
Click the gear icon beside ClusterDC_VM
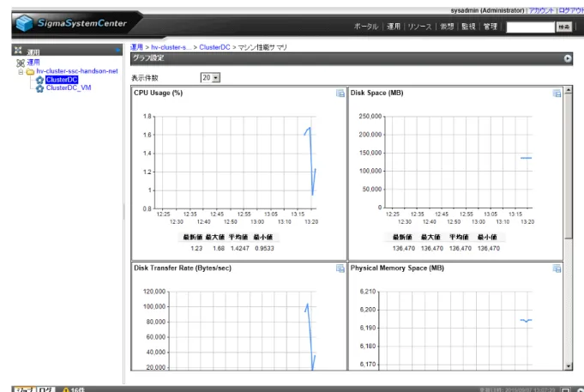click(39, 88)
